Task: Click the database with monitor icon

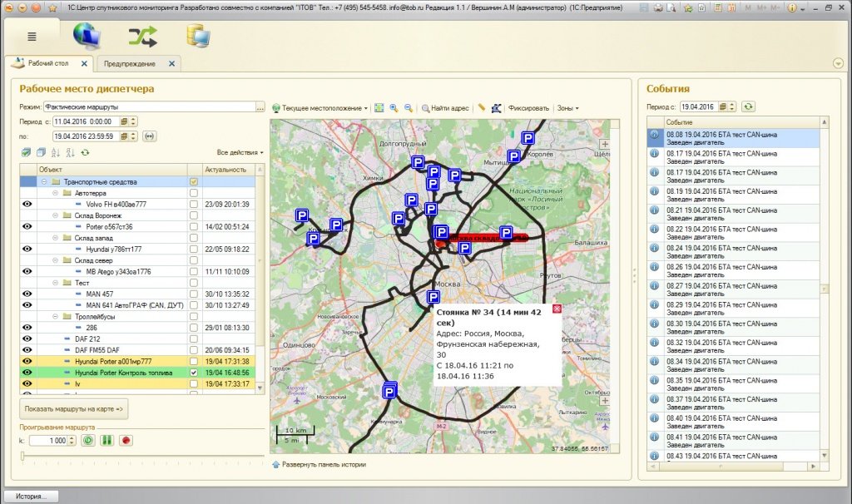Action: [198, 36]
